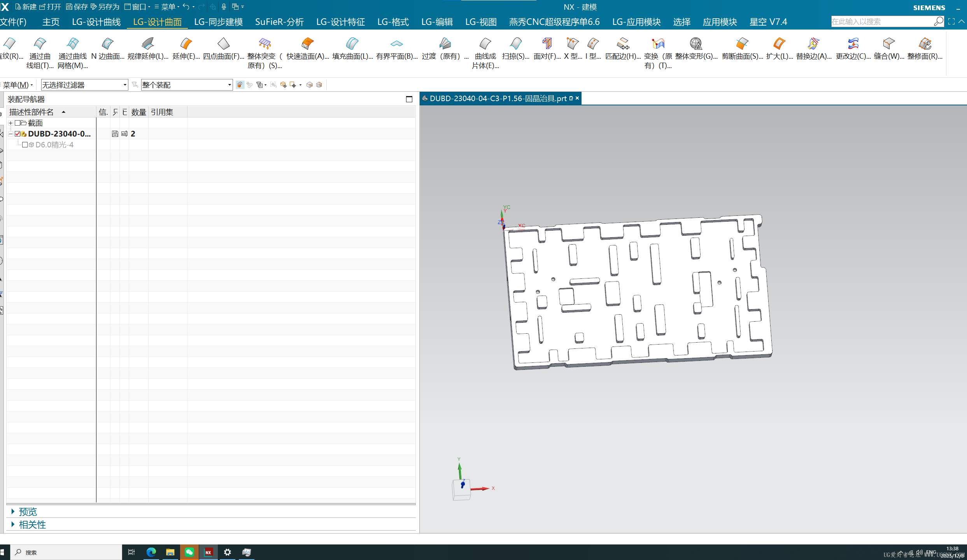Click the command search input field

tap(881, 22)
